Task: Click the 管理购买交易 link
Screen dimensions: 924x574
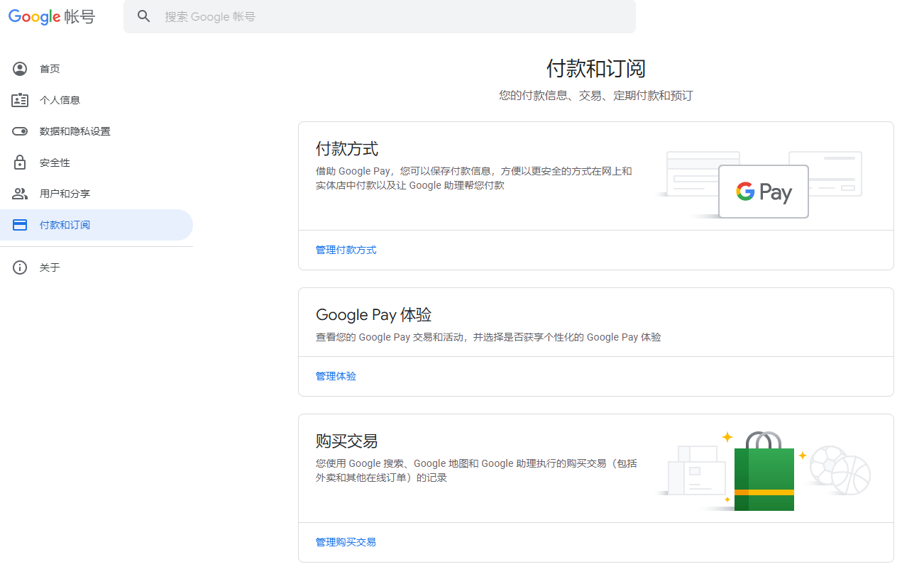Action: (x=346, y=542)
